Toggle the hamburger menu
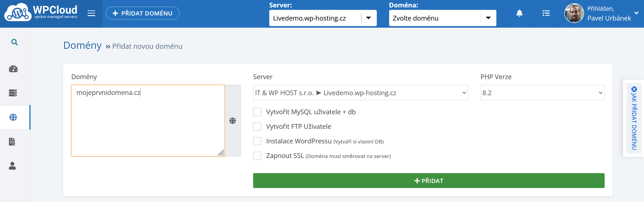This screenshot has width=644, height=202. tap(91, 13)
